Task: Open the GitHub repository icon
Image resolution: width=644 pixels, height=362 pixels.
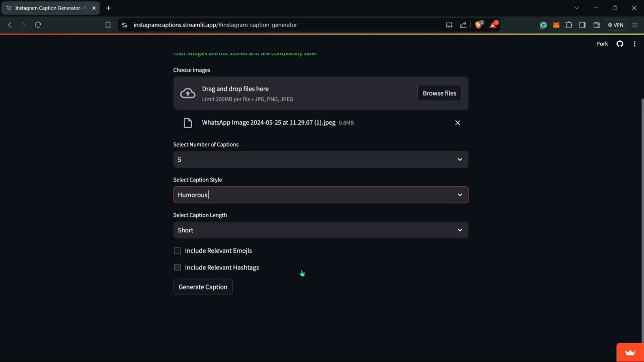Action: 620,44
